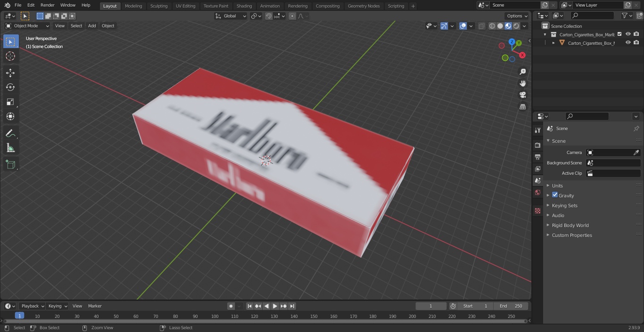This screenshot has height=332, width=644.
Task: Open the Render properties tab
Action: click(537, 145)
